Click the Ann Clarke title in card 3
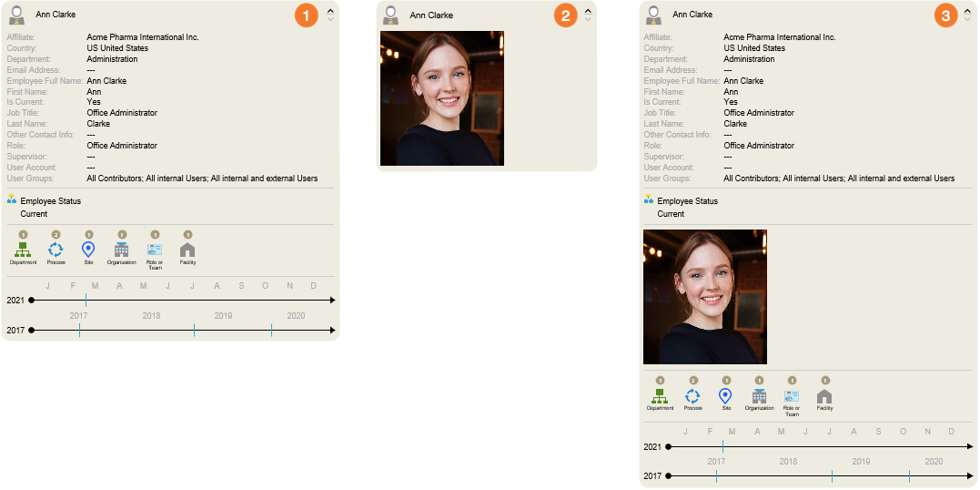The image size is (980, 490). [692, 15]
